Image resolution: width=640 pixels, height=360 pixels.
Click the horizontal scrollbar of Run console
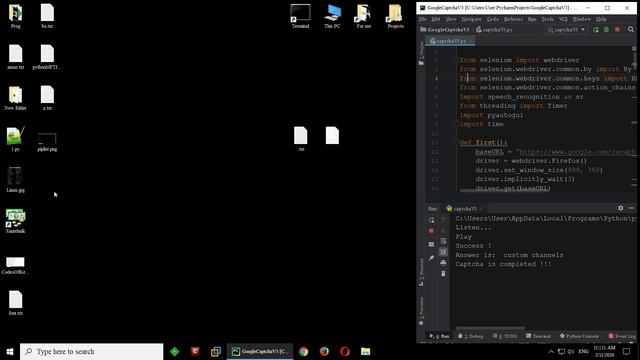point(490,328)
